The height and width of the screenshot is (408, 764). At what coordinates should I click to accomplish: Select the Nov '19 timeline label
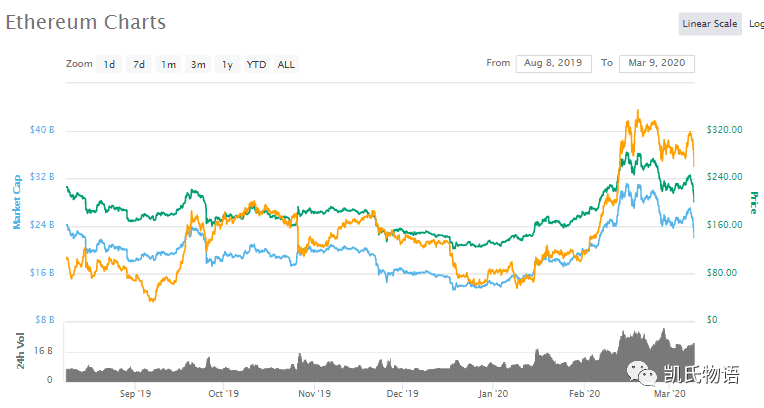(x=314, y=393)
